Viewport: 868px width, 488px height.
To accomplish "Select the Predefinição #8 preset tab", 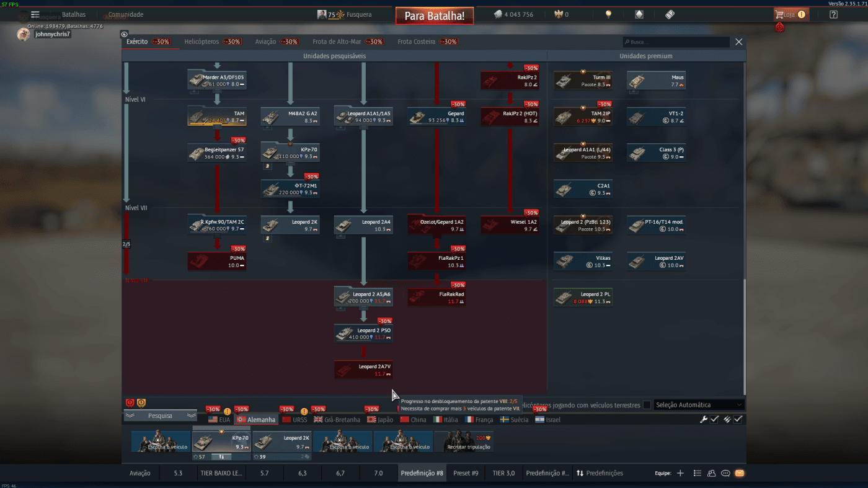I will coord(422,473).
